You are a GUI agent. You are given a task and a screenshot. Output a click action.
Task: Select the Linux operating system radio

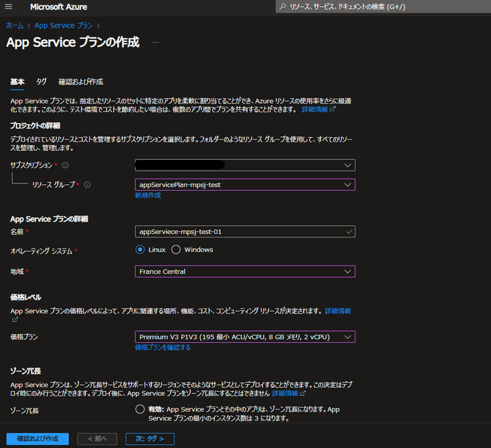(x=140, y=249)
